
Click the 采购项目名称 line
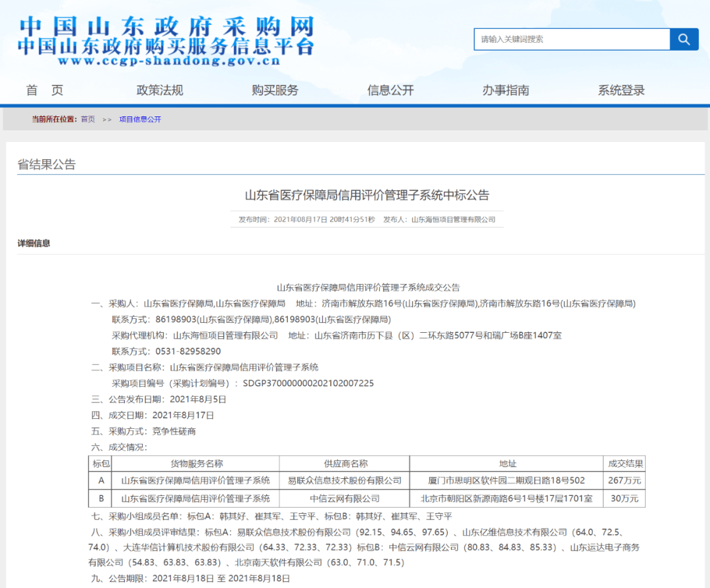coord(204,368)
